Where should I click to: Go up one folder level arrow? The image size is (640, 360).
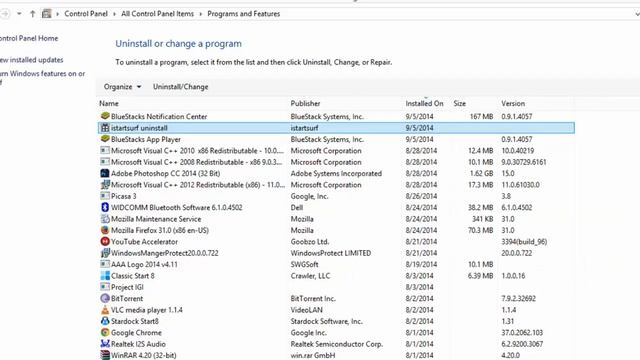pyautogui.click(x=32, y=14)
